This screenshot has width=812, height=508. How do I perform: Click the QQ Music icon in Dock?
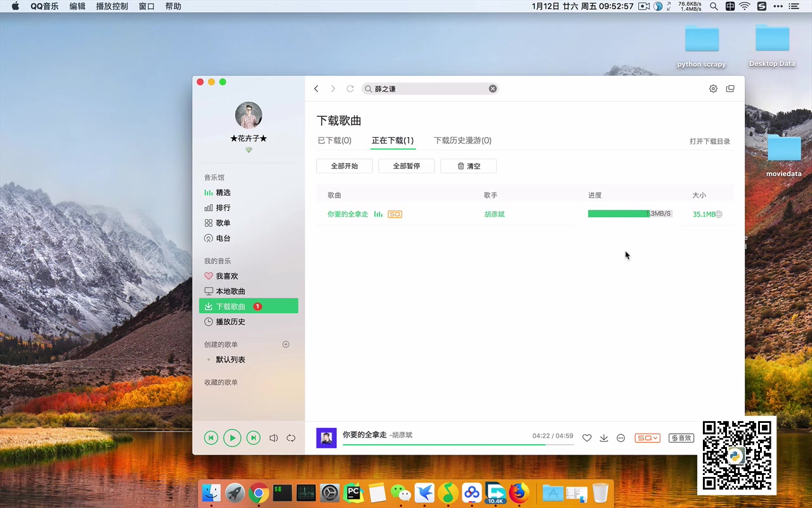449,493
